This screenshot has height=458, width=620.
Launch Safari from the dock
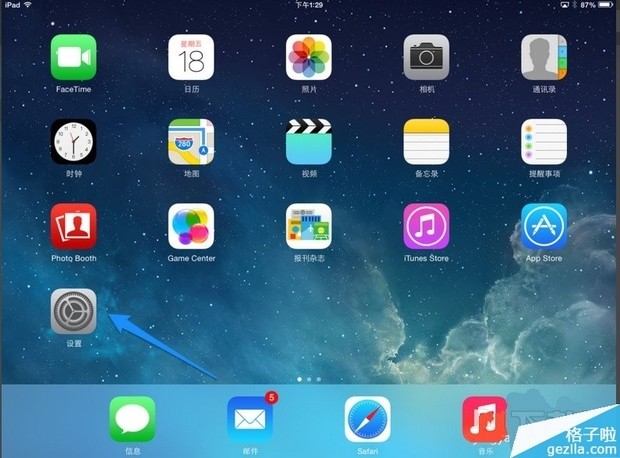point(368,419)
